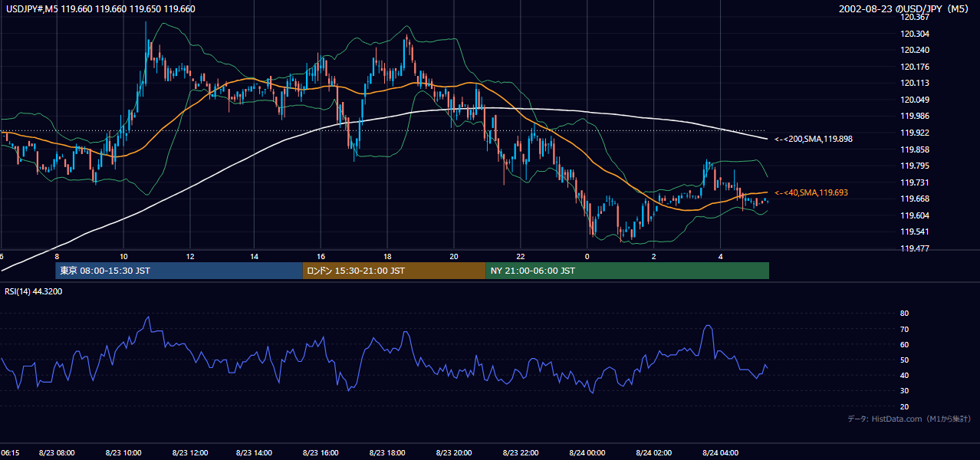Click price axis value 119.795

point(916,166)
